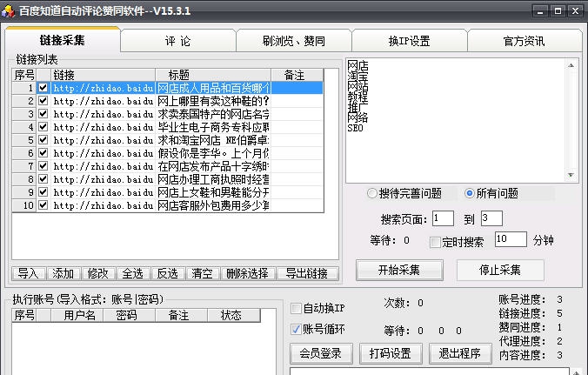Switch to 换IP设置 tab
Screen dimensions: 588x375
pos(409,41)
